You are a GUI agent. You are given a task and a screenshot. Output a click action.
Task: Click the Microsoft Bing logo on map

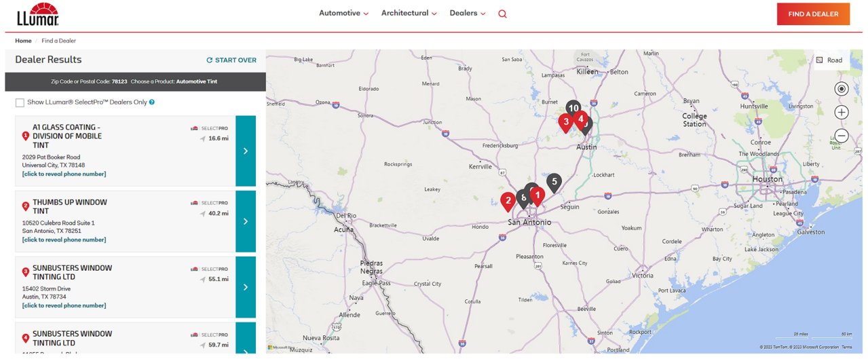point(280,347)
